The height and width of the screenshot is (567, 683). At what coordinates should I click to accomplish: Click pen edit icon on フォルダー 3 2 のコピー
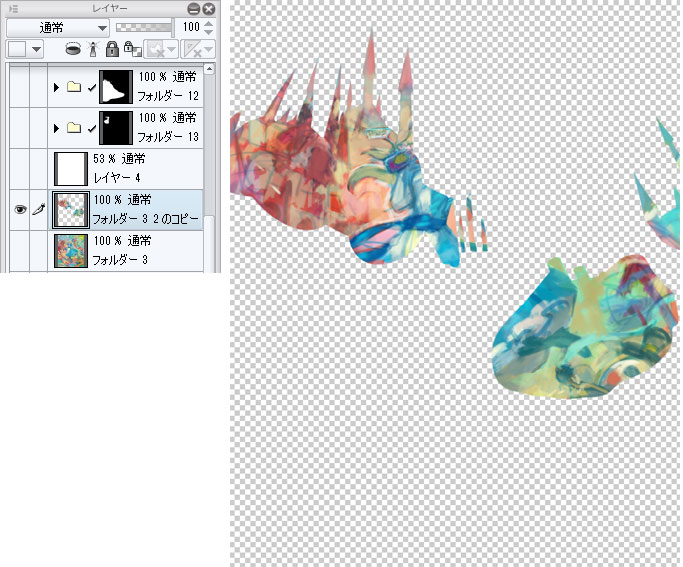point(39,210)
